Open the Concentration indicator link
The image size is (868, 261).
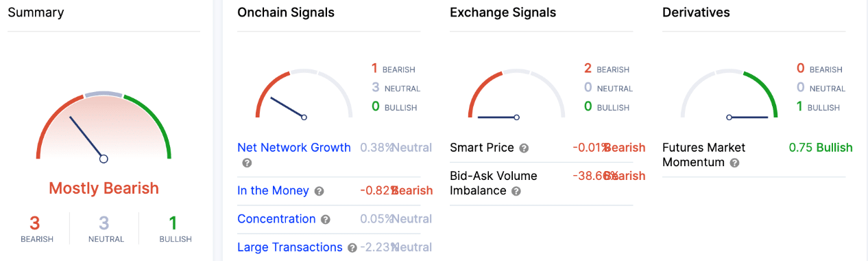276,219
